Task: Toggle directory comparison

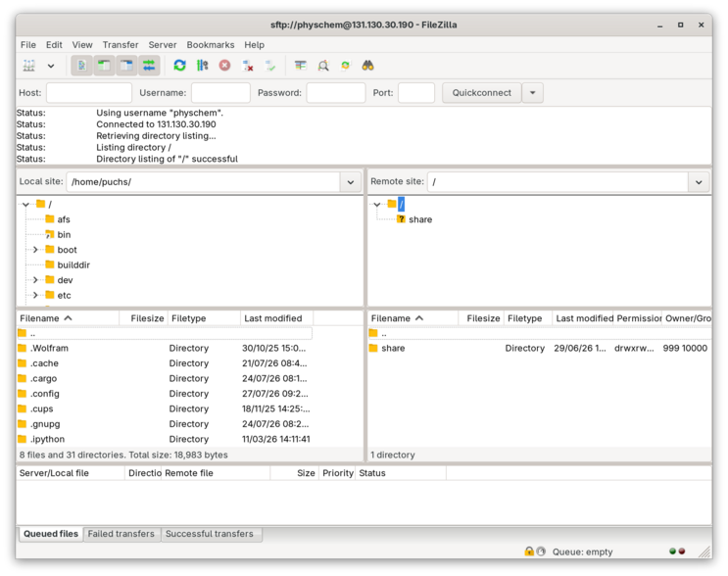Action: (323, 66)
